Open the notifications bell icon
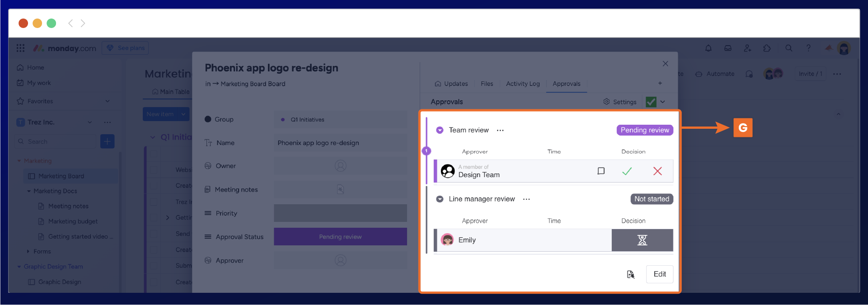868x305 pixels. coord(708,48)
